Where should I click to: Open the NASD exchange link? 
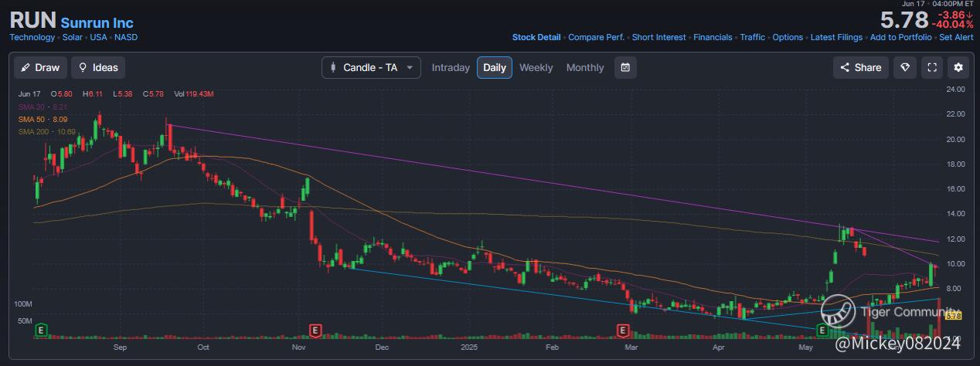pyautogui.click(x=126, y=37)
